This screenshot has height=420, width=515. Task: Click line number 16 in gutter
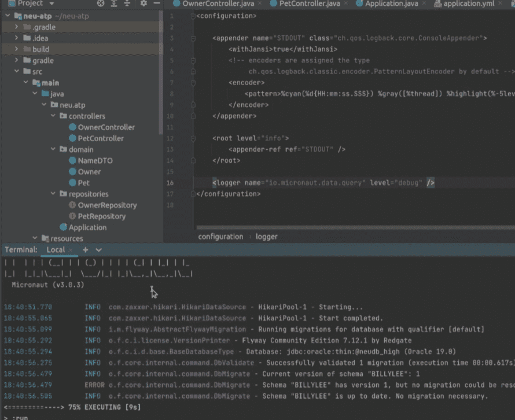click(x=170, y=183)
